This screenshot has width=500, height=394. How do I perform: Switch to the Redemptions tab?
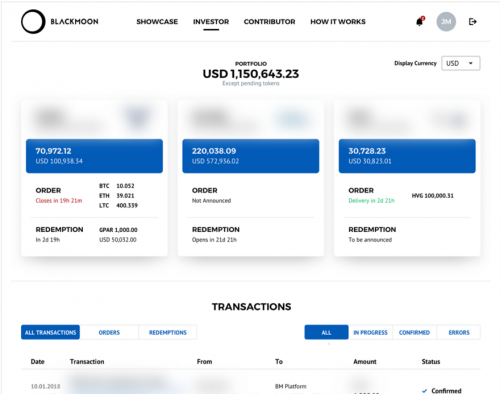[168, 332]
